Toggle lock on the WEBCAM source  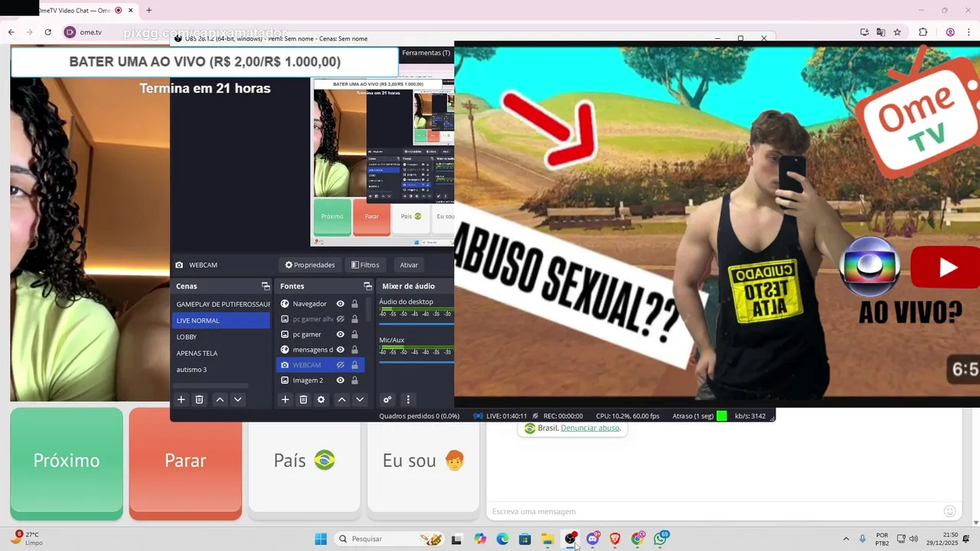click(354, 365)
